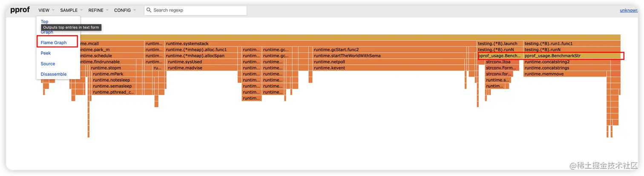Click the strconv.for... frame
This screenshot has height=176, width=644.
(x=499, y=74)
